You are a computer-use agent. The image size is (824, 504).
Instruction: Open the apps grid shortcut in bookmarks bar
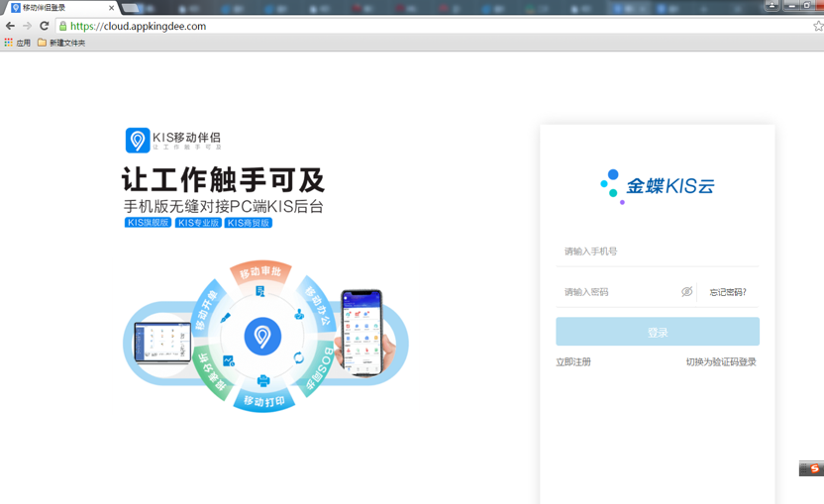[x=18, y=43]
